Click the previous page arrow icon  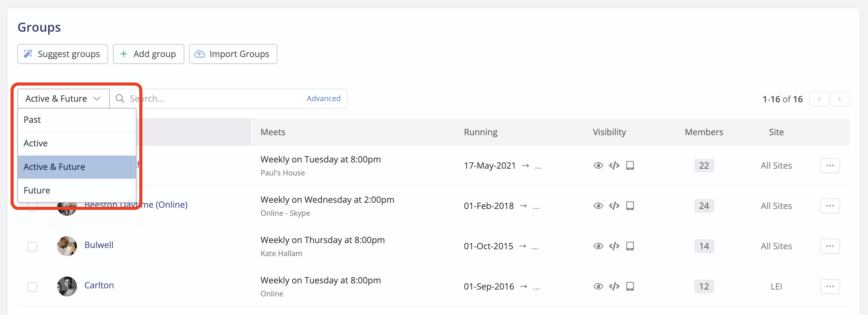tap(819, 99)
